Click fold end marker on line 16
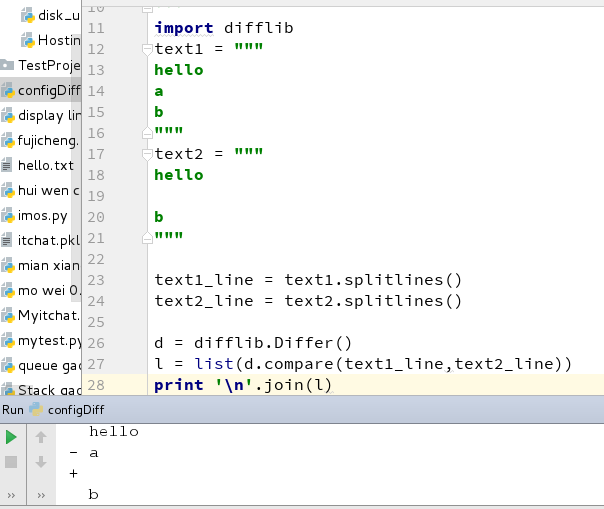 point(147,133)
